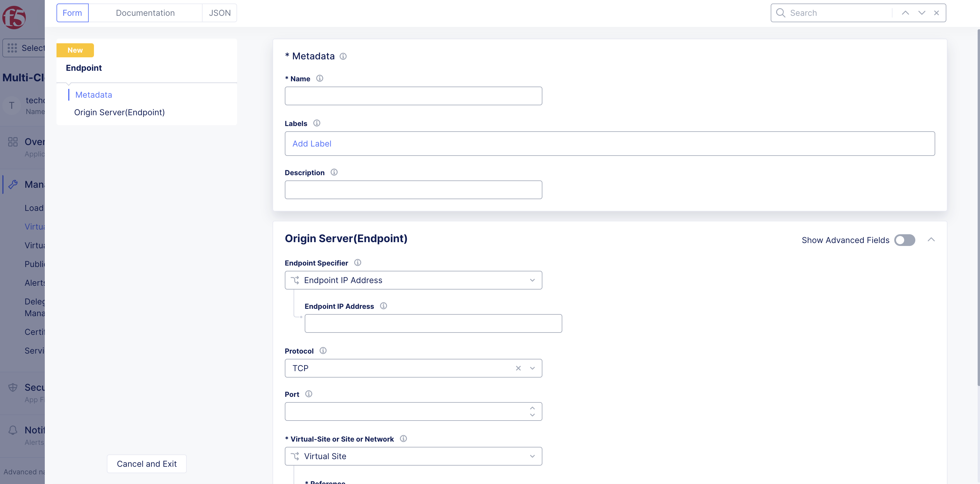The height and width of the screenshot is (484, 980).
Task: Enable the Show Advanced Fields toggle
Action: pyautogui.click(x=905, y=240)
